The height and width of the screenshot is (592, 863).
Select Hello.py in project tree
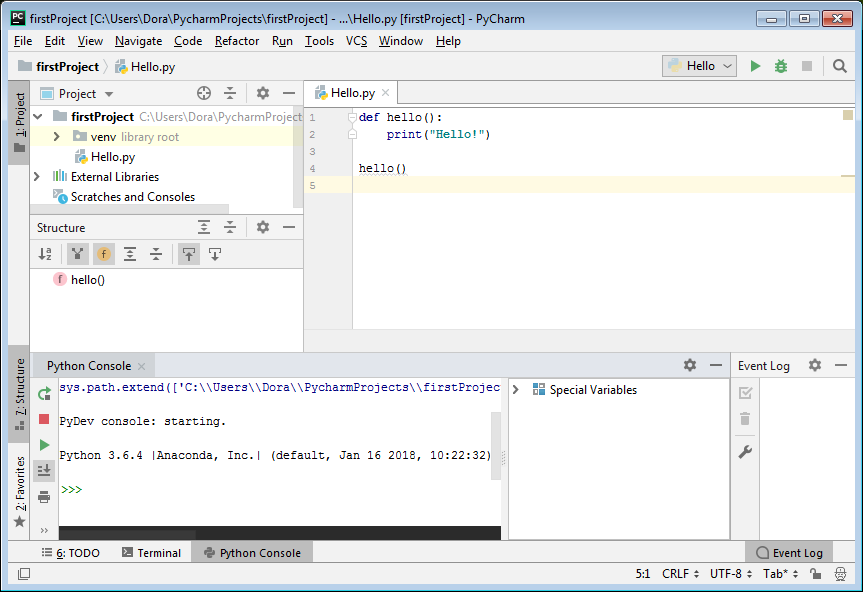coord(113,157)
